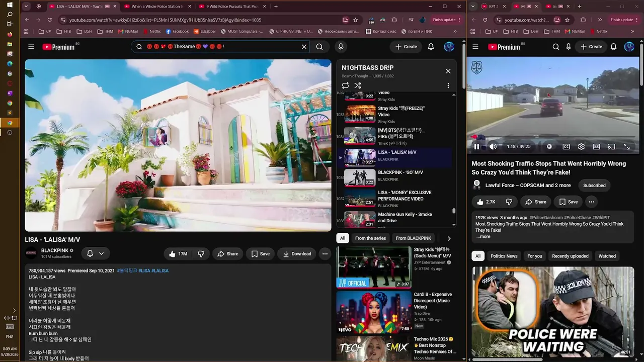Clear the search box text with X
Screen dimensions: 644x362
pyautogui.click(x=304, y=47)
